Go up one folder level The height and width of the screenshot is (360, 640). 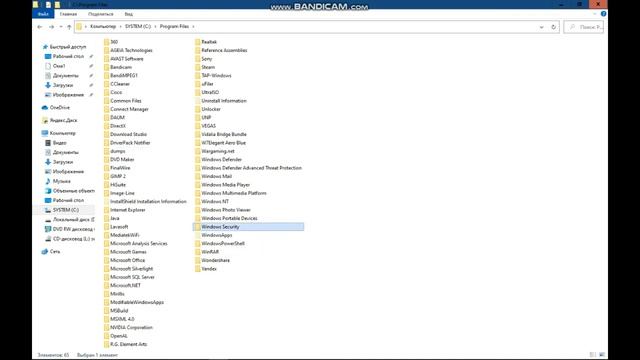(69, 27)
